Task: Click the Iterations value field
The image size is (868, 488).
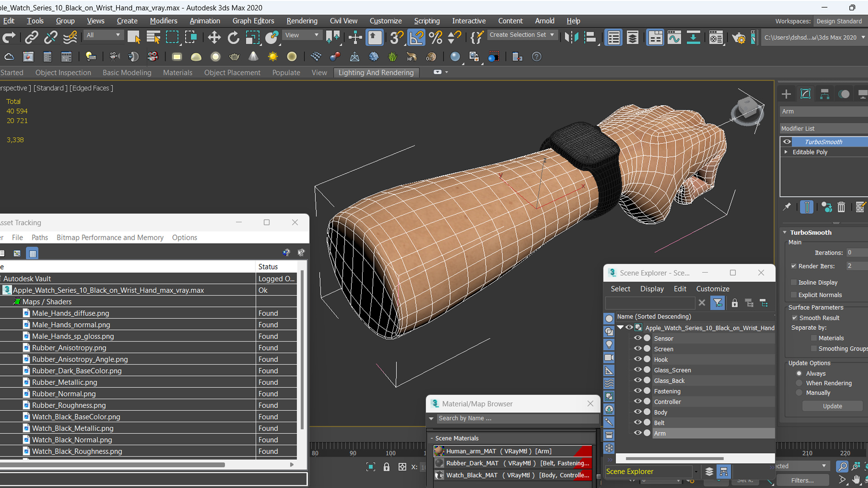Action: tap(856, 253)
